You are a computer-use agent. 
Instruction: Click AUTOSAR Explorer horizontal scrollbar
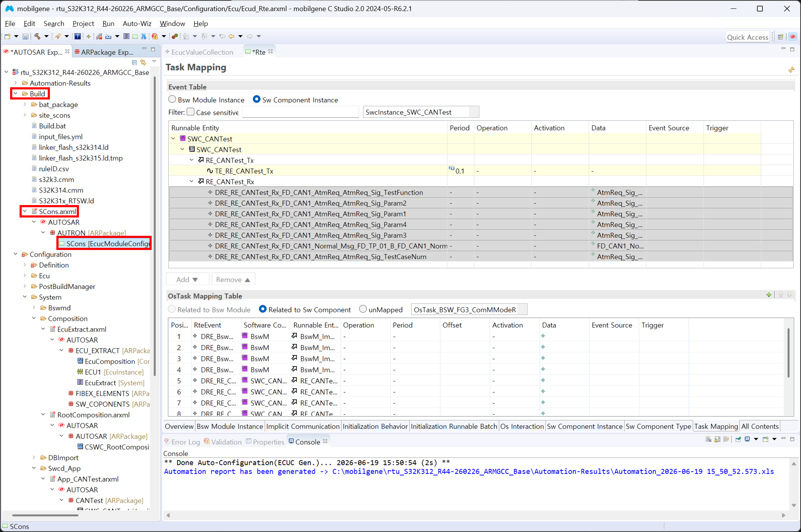tap(45, 515)
